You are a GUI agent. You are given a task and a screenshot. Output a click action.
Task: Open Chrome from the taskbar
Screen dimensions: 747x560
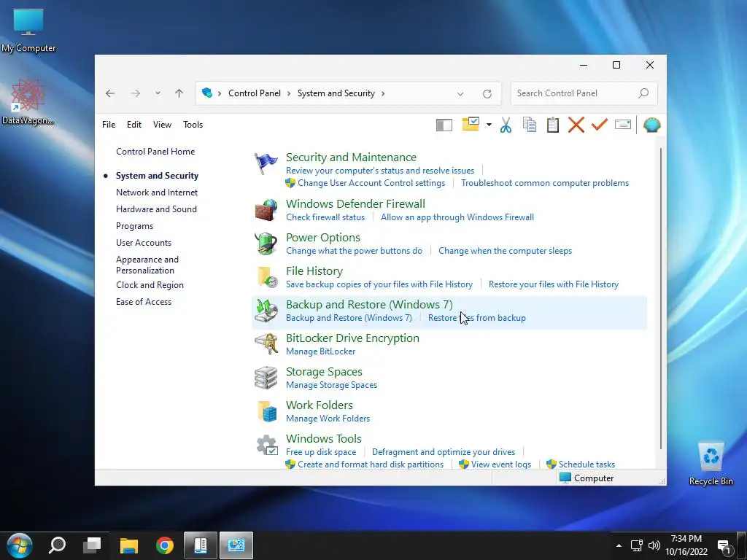(x=165, y=545)
